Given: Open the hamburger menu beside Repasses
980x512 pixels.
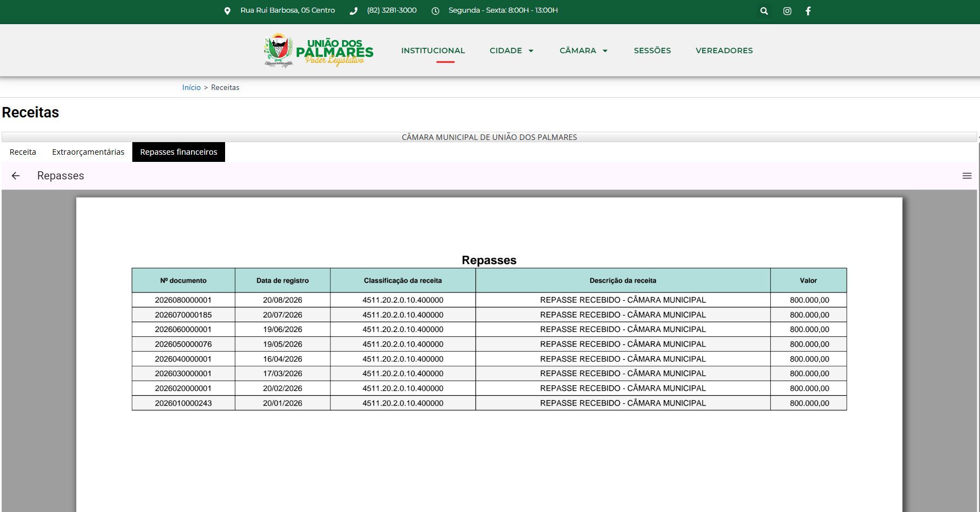Looking at the screenshot, I should [x=967, y=176].
